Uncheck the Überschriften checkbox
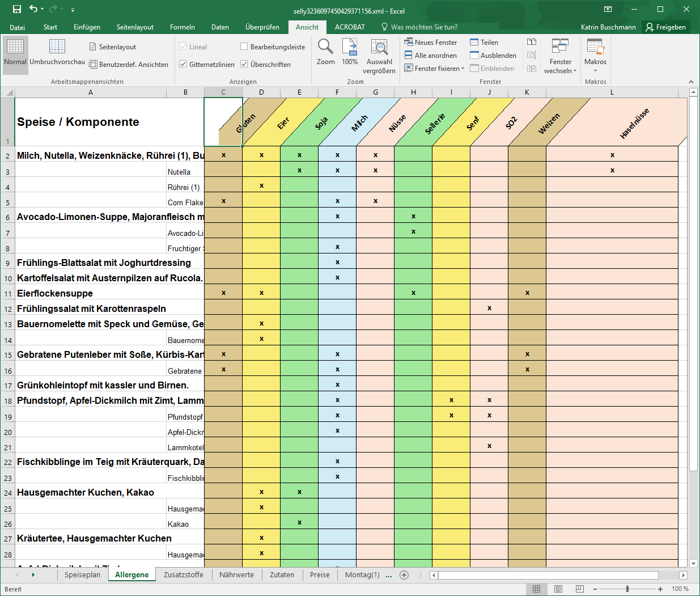 (244, 64)
